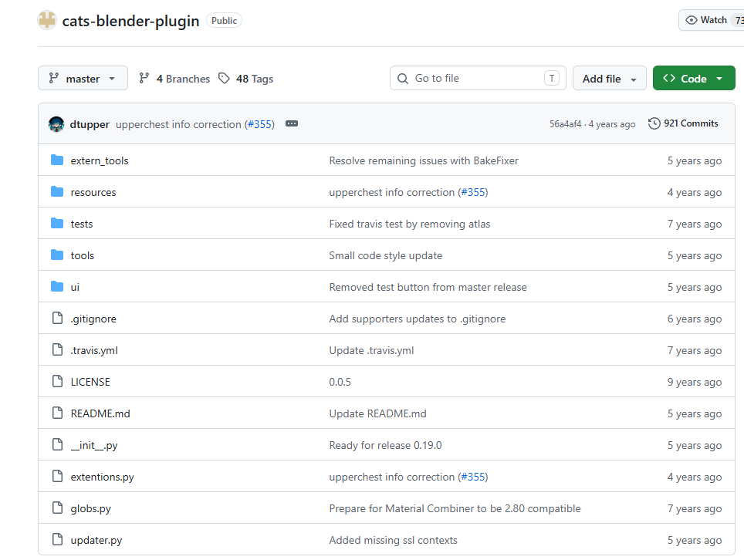Screen dimensions: 744x560
Task: Click the extern_tools folder icon
Action: click(x=57, y=160)
